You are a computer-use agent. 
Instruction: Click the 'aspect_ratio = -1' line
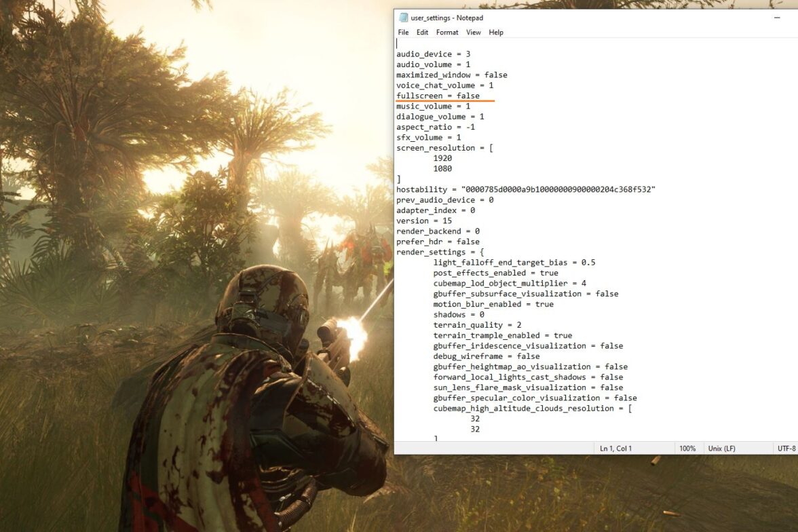436,128
